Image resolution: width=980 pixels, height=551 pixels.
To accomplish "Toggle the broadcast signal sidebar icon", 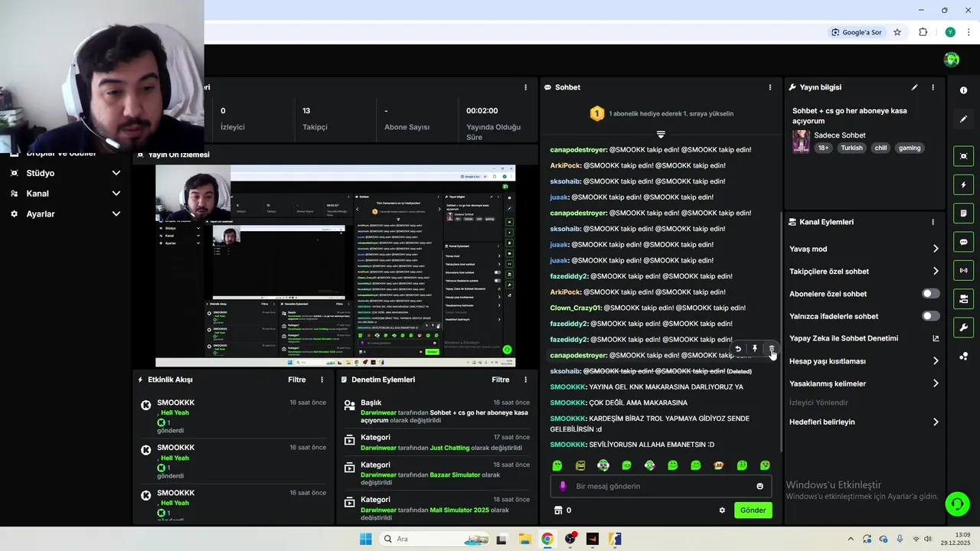I will 963,270.
